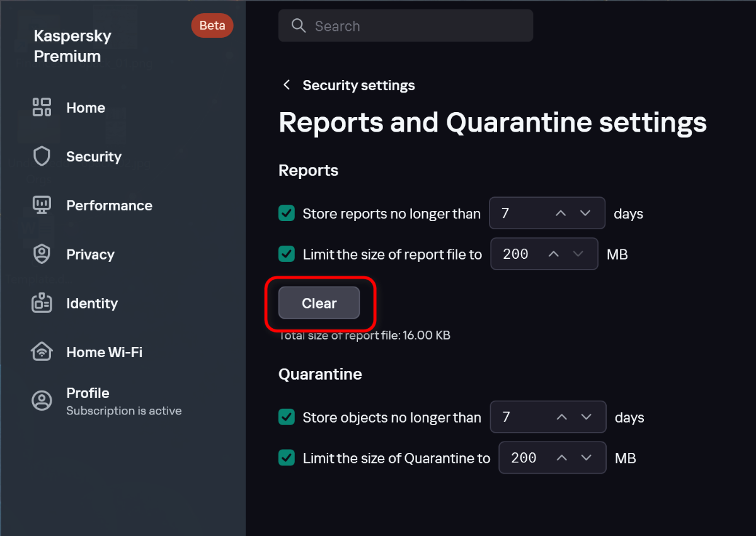Open the Performance section
This screenshot has height=536, width=756.
110,206
